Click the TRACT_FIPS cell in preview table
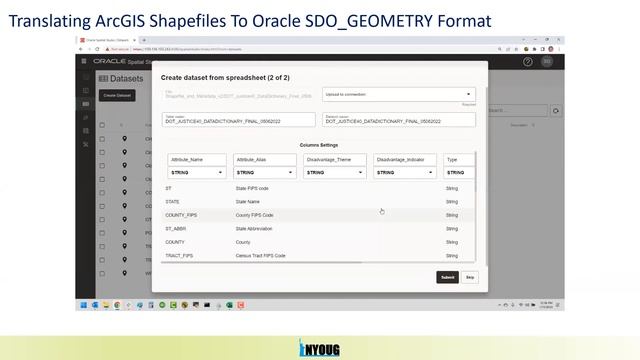The height and width of the screenshot is (360, 640). point(179,256)
